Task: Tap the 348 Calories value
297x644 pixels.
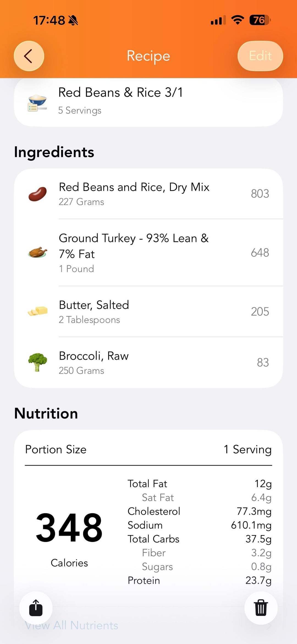Action: (69, 528)
